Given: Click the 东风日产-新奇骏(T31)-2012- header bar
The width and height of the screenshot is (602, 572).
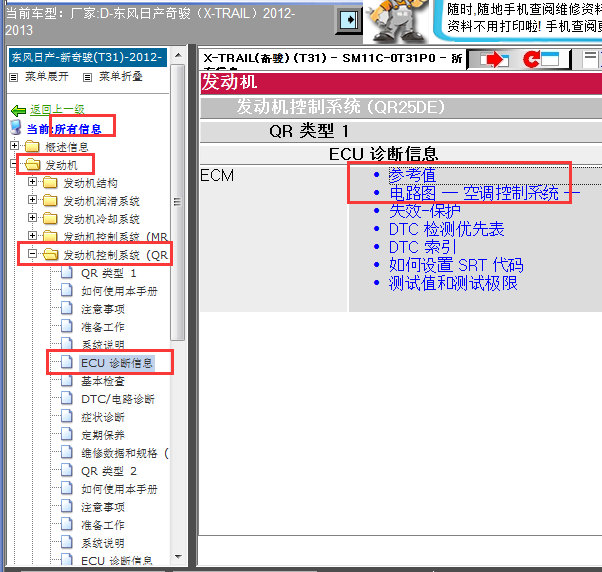Looking at the screenshot, I should (88, 58).
